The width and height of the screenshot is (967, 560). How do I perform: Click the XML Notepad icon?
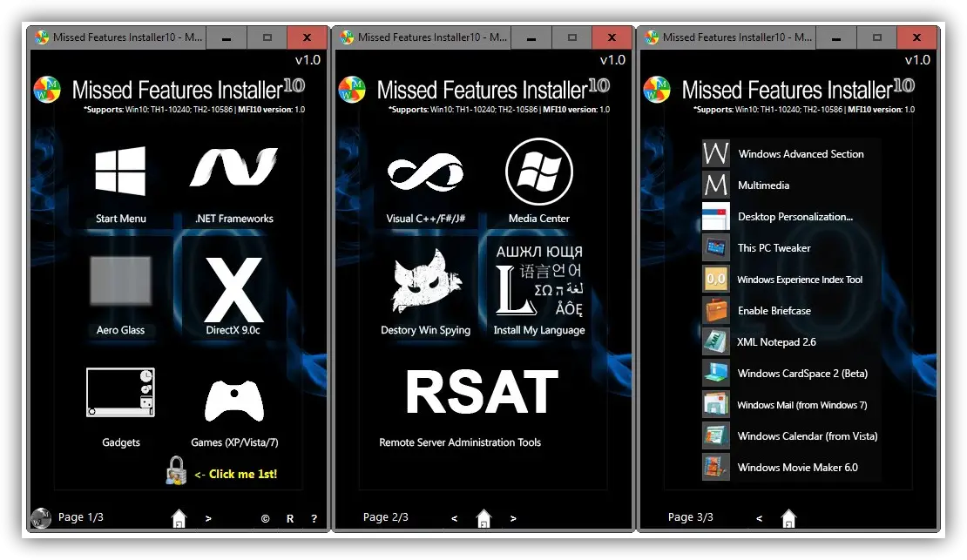716,341
